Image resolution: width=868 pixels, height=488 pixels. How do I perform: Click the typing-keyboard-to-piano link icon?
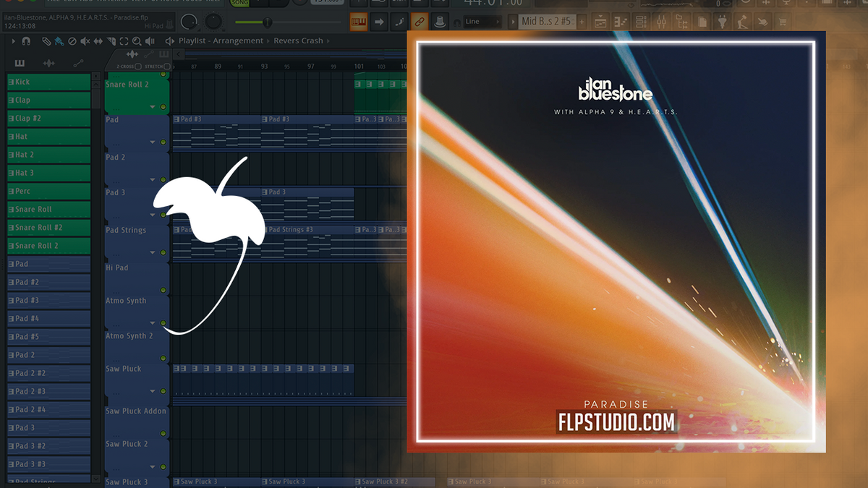tap(359, 21)
